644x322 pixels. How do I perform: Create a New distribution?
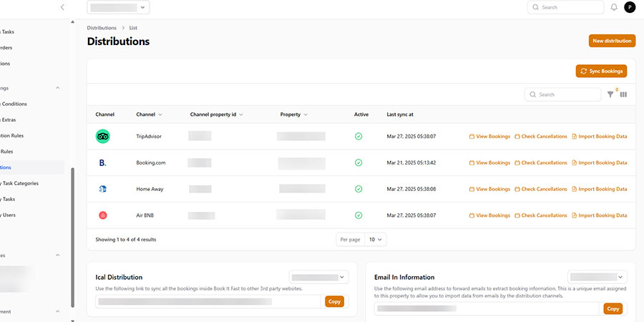612,41
